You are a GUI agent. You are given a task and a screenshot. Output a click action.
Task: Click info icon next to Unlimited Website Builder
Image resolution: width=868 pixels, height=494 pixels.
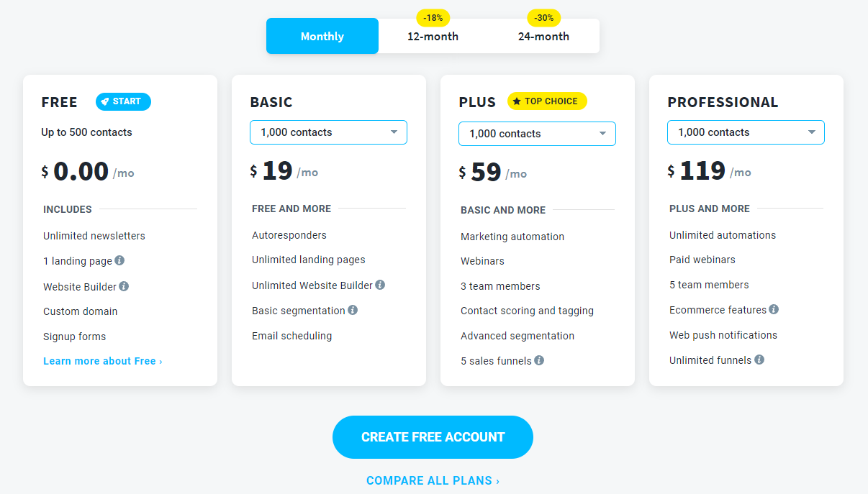pos(380,285)
